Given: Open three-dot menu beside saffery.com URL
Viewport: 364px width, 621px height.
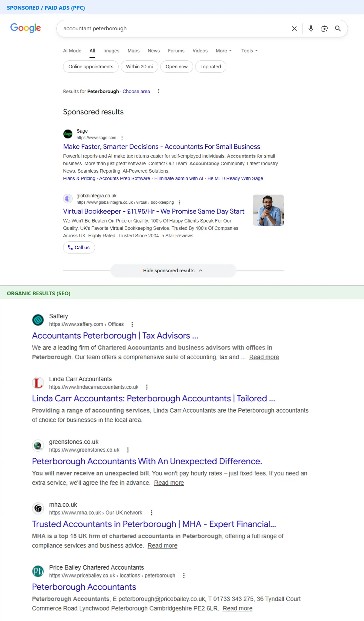Looking at the screenshot, I should [x=132, y=324].
